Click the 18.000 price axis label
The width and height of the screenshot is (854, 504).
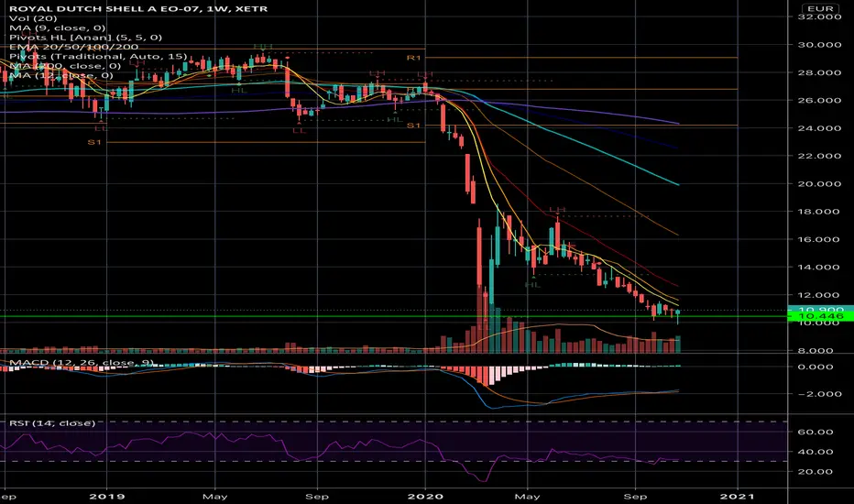(x=820, y=212)
